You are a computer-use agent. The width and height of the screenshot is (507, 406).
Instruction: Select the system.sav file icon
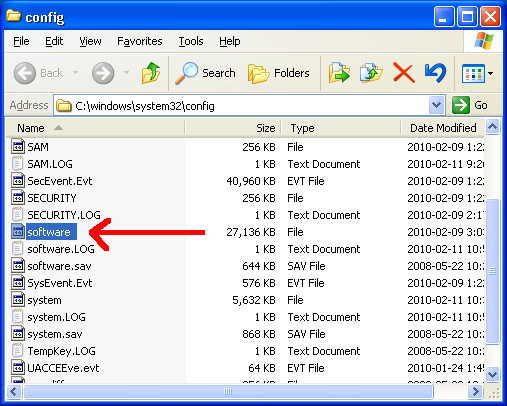pos(18,333)
